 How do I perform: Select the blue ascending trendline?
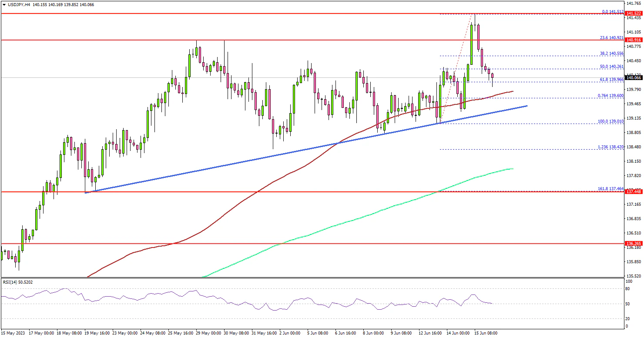pos(305,149)
